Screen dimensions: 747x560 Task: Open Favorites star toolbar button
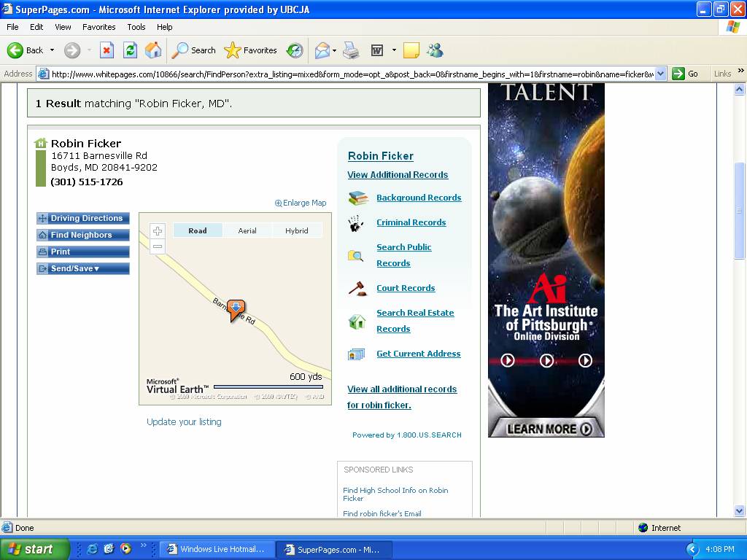(x=251, y=50)
